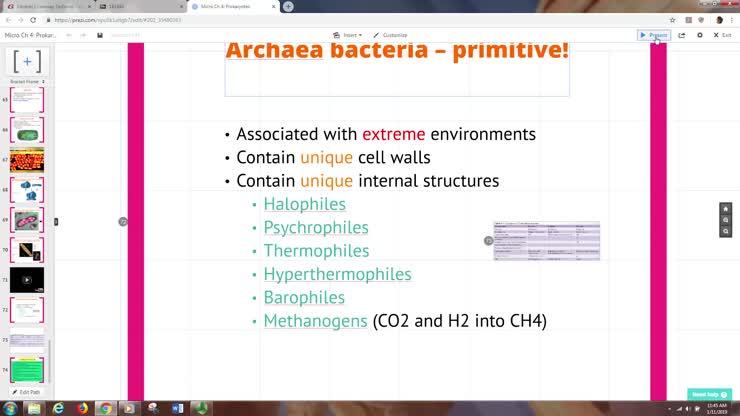Close the Micro Ch 4 Prokaryotes tab
The height and width of the screenshot is (416, 740).
(273, 7)
